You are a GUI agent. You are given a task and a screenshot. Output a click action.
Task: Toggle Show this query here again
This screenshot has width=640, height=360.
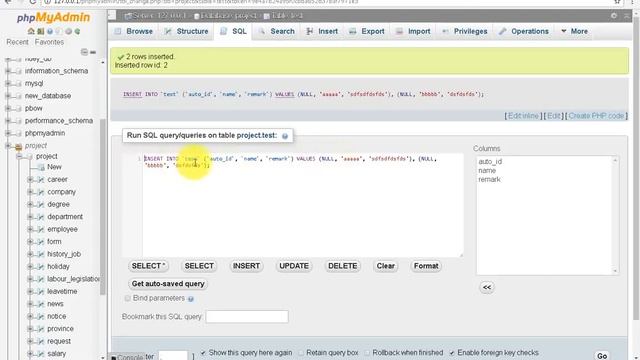tap(203, 353)
